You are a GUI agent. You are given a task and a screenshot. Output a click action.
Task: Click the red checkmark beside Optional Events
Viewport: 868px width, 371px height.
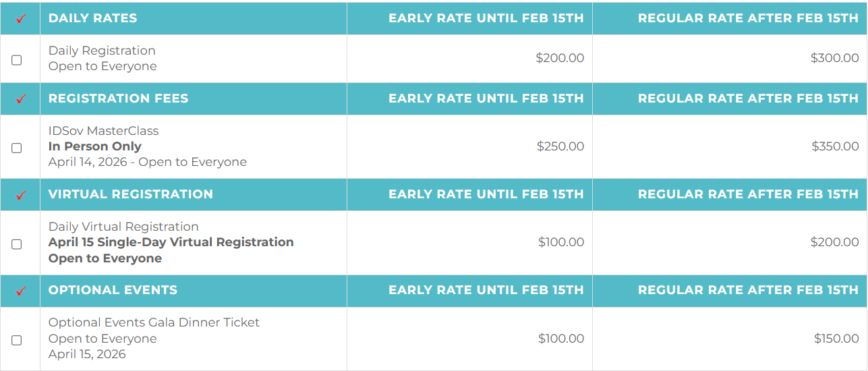click(20, 291)
